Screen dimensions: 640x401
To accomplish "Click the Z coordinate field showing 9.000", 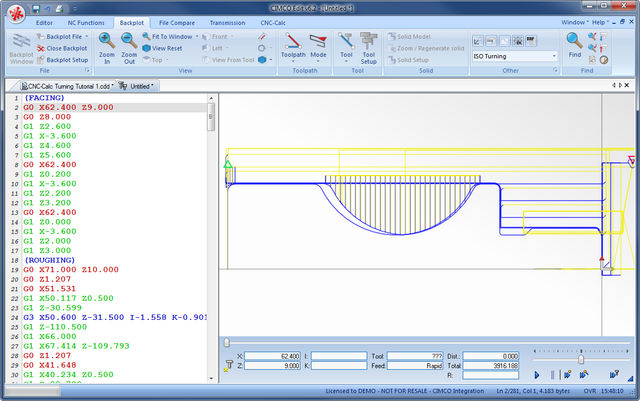I will [272, 365].
